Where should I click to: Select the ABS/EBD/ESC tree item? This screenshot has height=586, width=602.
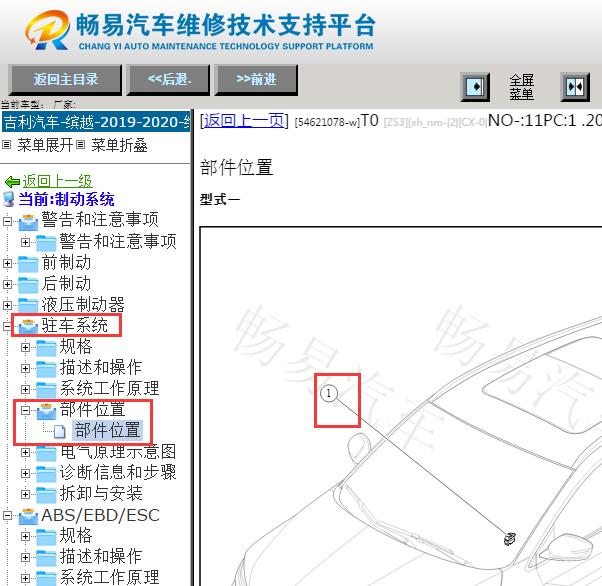100,515
